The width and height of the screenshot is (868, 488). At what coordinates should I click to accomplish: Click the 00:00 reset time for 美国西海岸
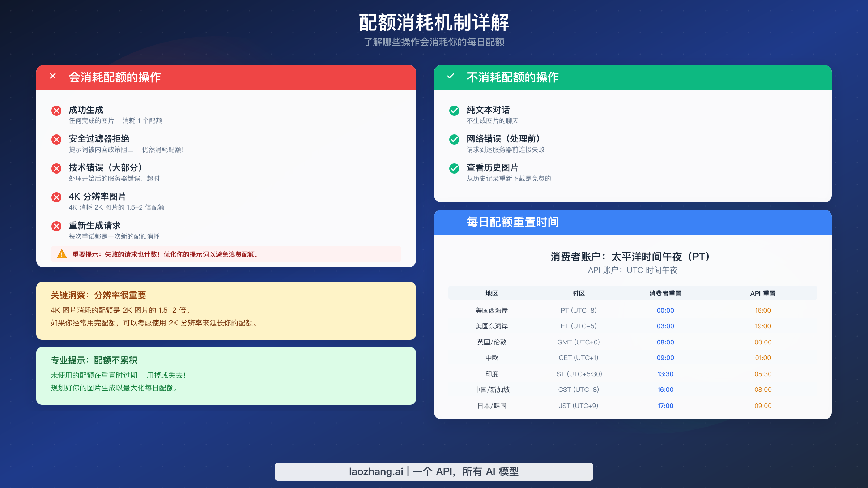pyautogui.click(x=665, y=310)
